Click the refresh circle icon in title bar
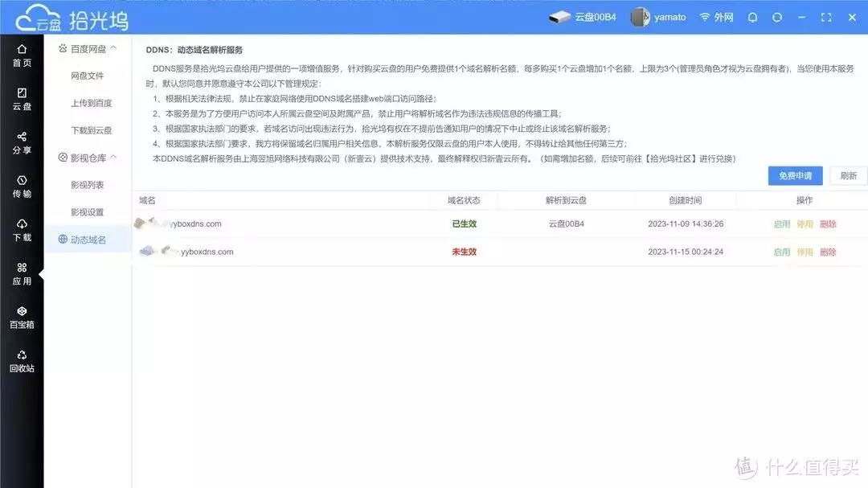 pyautogui.click(x=777, y=17)
